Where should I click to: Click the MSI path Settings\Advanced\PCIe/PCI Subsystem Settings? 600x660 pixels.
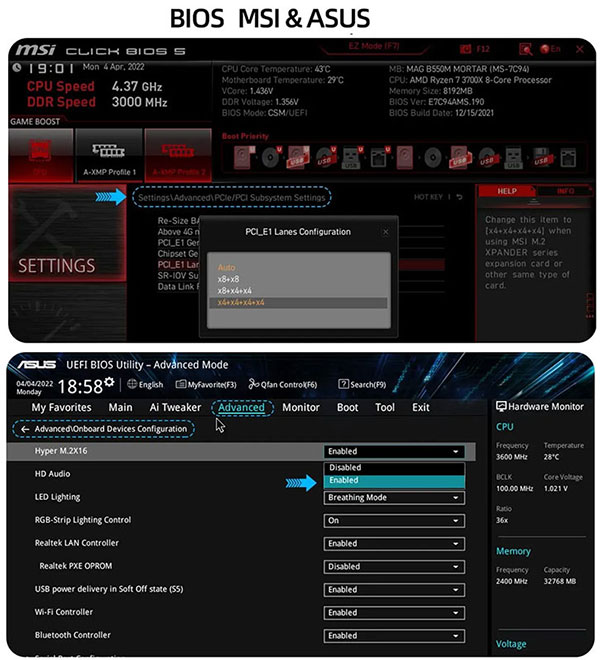(x=232, y=197)
